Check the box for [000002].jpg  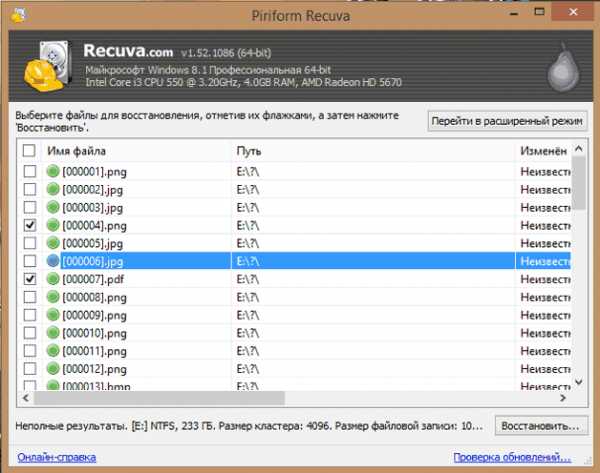point(30,189)
